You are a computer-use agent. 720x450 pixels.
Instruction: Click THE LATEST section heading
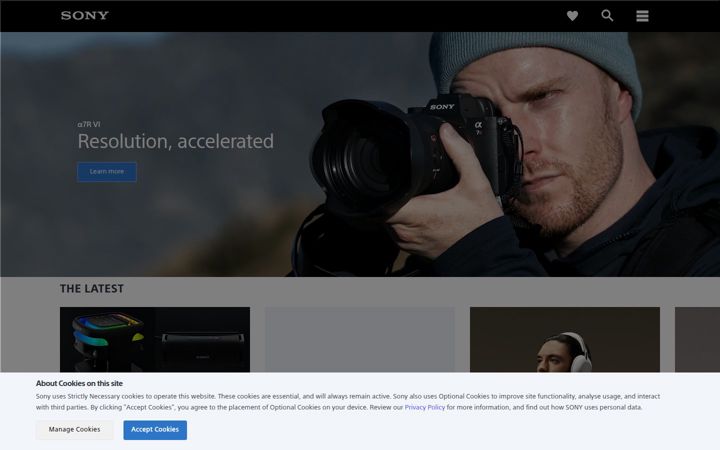point(92,288)
